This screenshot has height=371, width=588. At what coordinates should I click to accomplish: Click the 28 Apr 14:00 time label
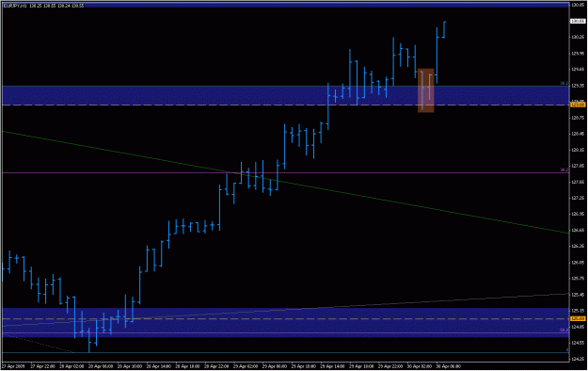pos(159,366)
